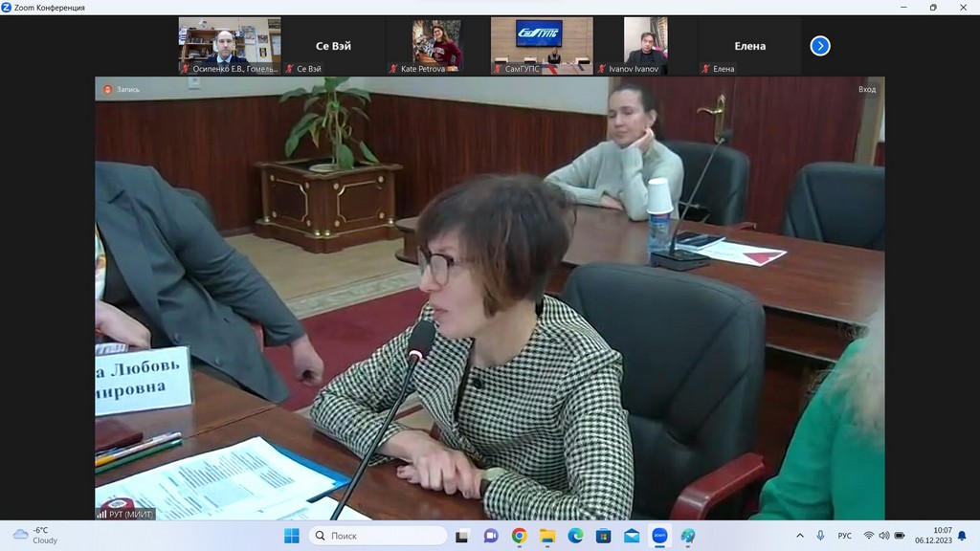
Task: Click the next participants arrow button
Action: (820, 46)
